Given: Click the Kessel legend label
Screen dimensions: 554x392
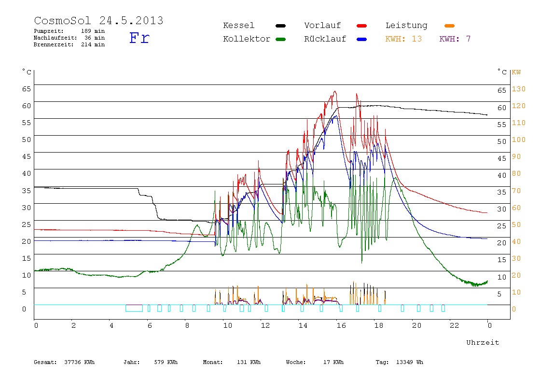Looking at the screenshot, I should tap(238, 26).
